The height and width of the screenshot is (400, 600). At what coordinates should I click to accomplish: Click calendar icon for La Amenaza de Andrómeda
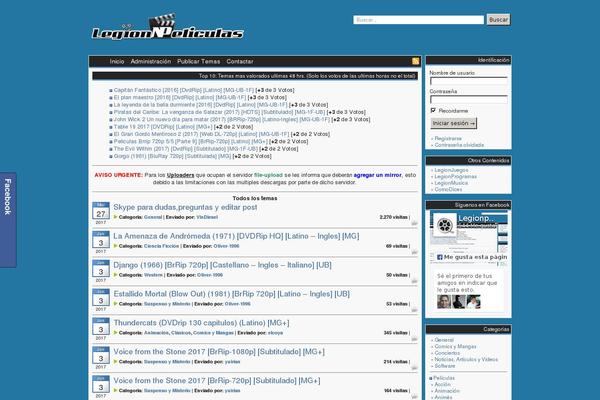point(101,240)
